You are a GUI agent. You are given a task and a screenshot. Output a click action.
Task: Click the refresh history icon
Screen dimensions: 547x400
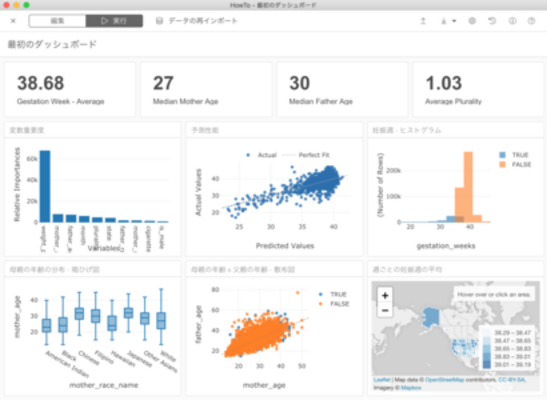tap(492, 21)
